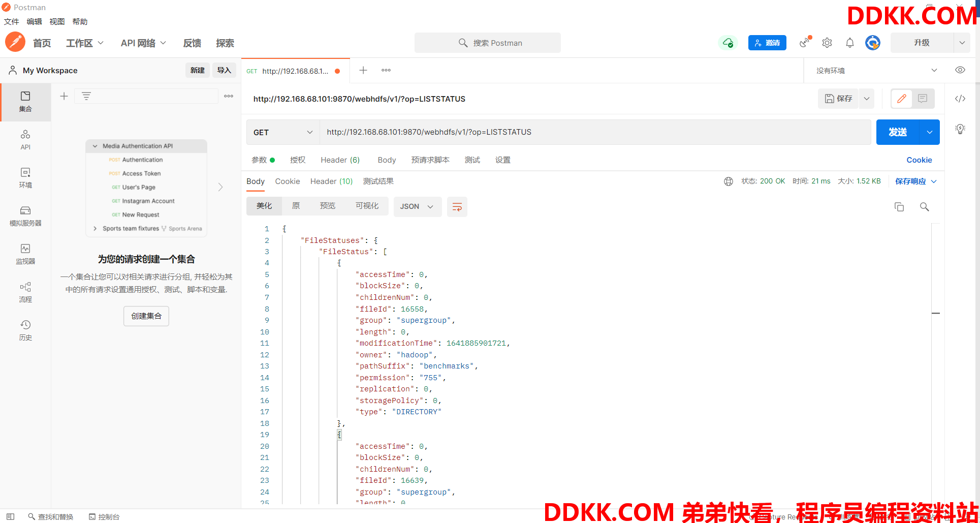Click the Search Postman box

click(488, 43)
